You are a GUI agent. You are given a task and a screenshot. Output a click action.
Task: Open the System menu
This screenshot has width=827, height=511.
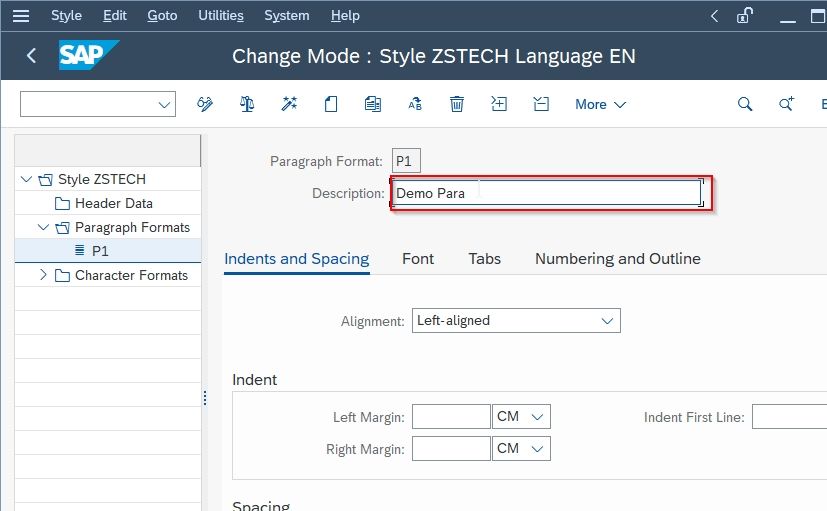pos(286,16)
